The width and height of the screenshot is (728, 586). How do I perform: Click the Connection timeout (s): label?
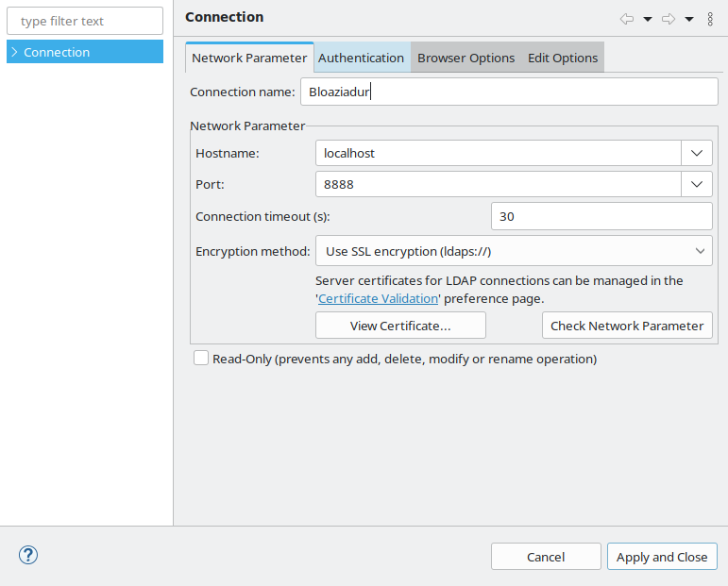[x=262, y=216]
